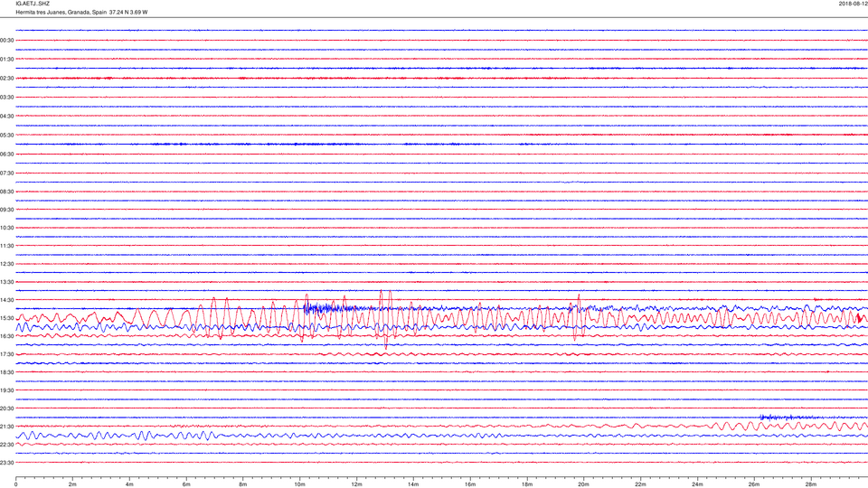Select the 20:30 time label
This screenshot has width=868, height=488.
(x=6, y=408)
